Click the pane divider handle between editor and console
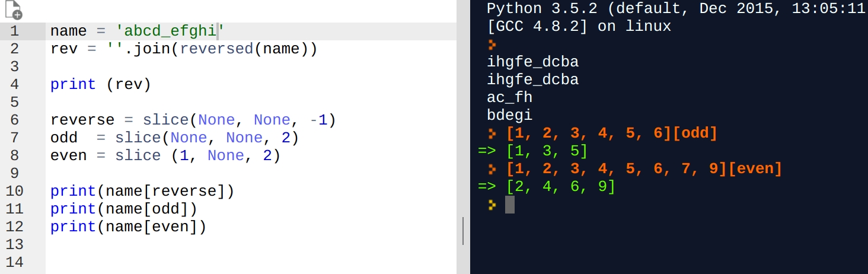The width and height of the screenshot is (868, 274). coord(463,231)
